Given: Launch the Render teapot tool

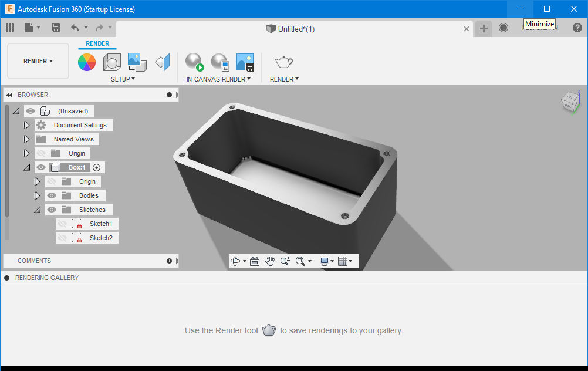Looking at the screenshot, I should coord(284,62).
